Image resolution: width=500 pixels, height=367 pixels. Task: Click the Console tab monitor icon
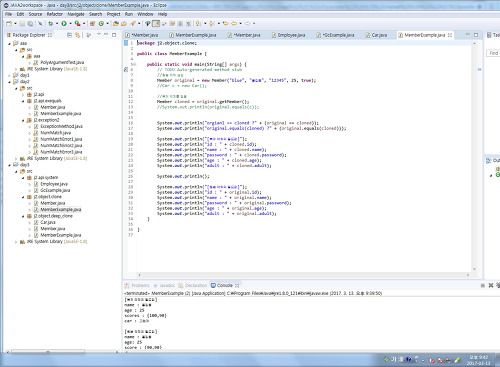[x=213, y=285]
